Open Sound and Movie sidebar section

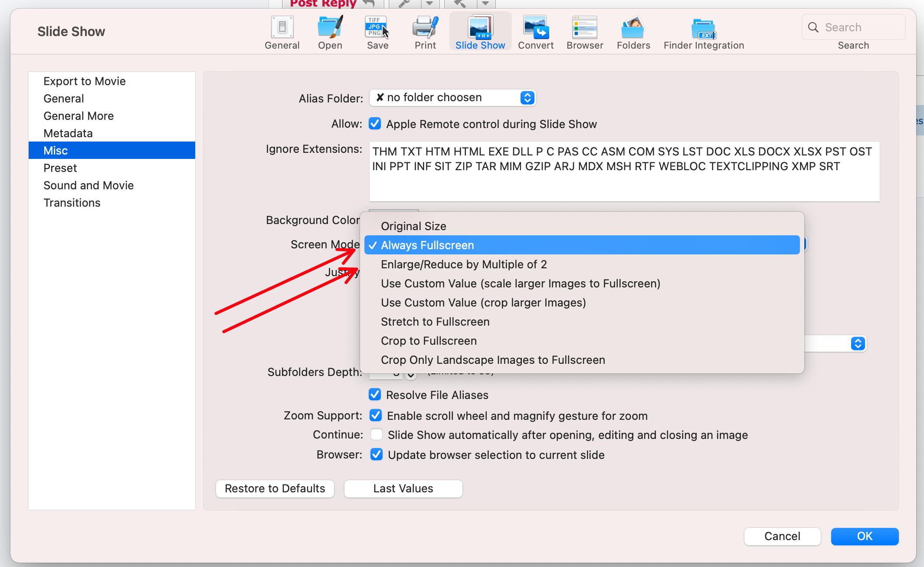point(112,185)
